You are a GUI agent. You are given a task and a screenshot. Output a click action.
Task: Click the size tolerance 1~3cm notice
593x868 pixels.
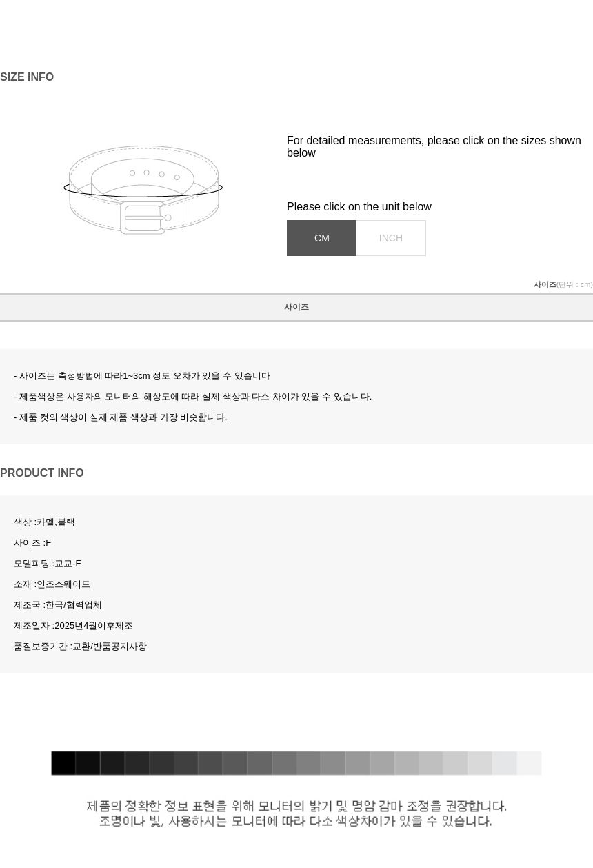coord(142,376)
